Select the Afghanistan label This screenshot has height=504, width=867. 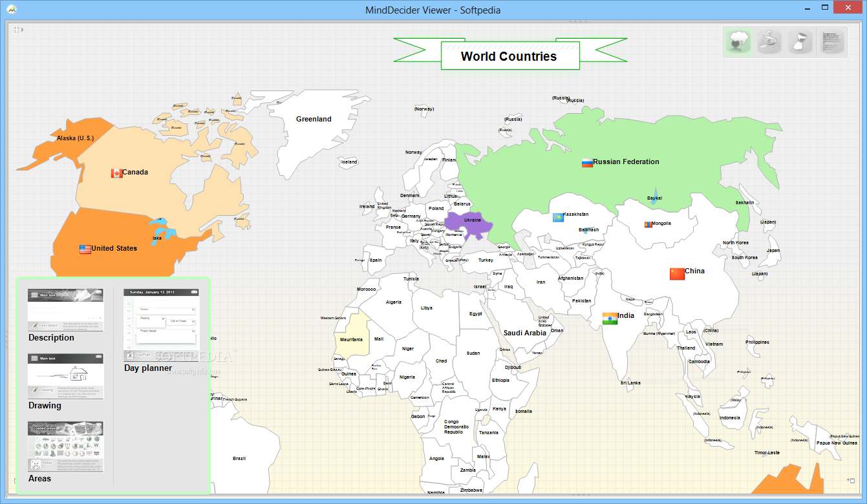[571, 278]
